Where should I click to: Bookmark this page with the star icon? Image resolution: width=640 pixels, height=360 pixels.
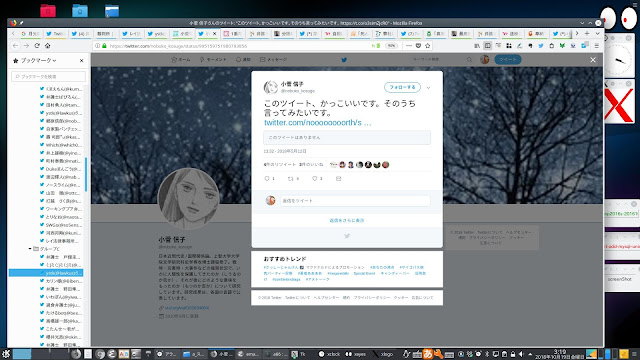[428, 46]
